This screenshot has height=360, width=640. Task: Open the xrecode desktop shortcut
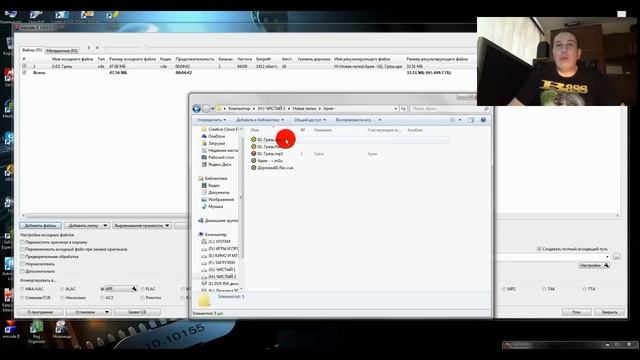[11, 330]
